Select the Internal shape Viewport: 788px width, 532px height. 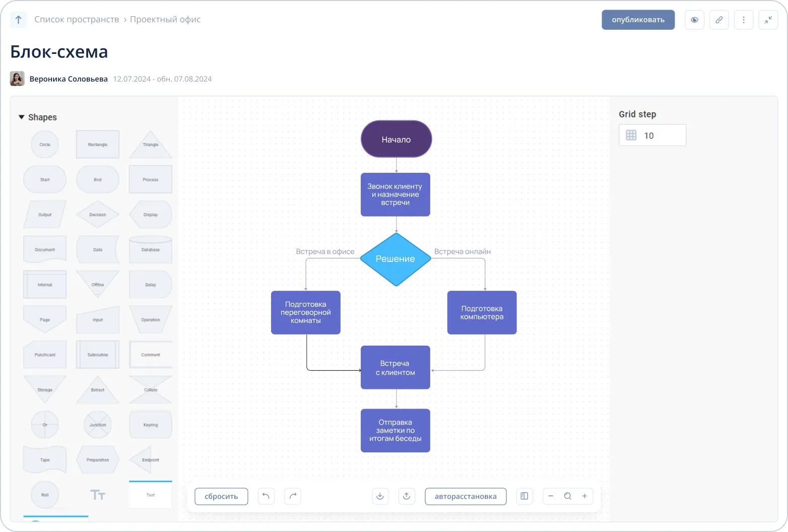45,285
